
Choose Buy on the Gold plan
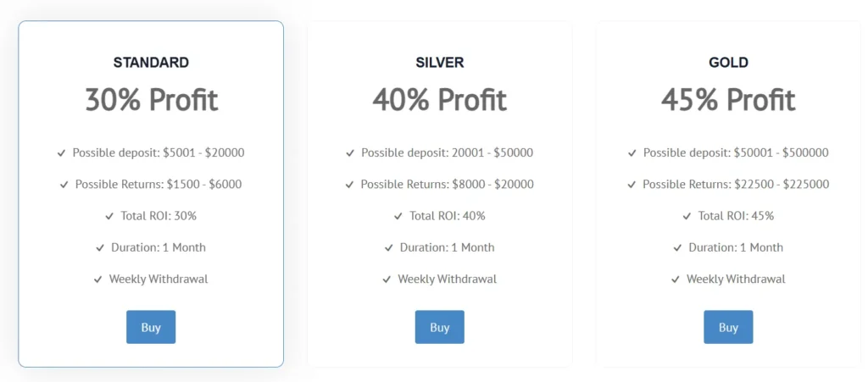728,327
